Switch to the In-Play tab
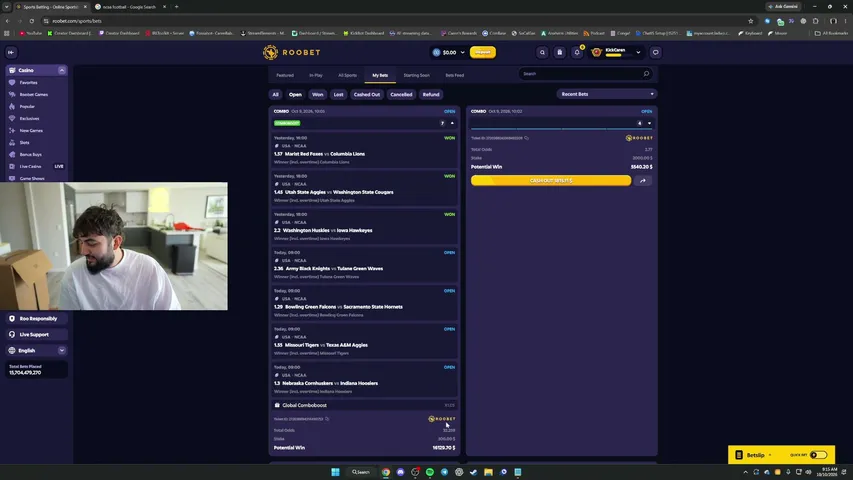 point(316,75)
